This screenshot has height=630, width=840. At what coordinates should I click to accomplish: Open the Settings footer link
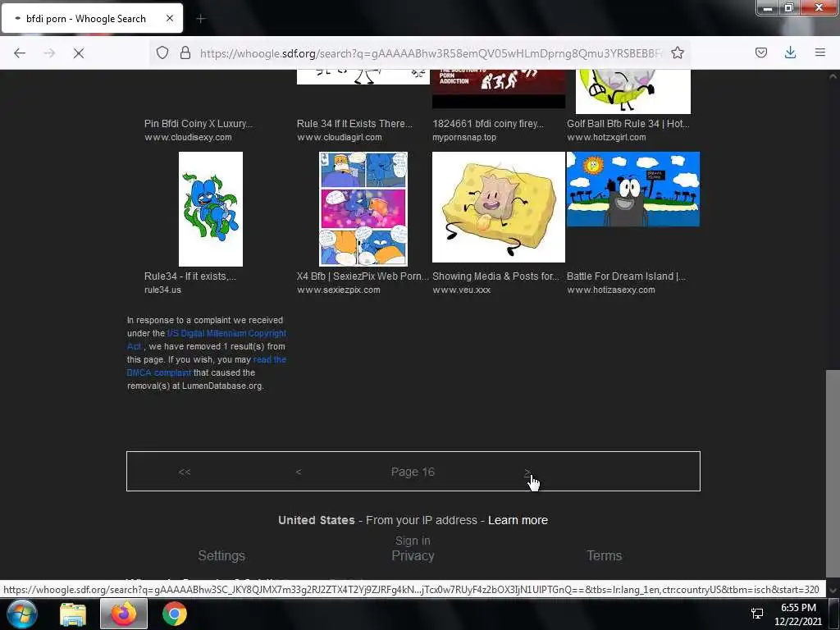click(x=221, y=555)
